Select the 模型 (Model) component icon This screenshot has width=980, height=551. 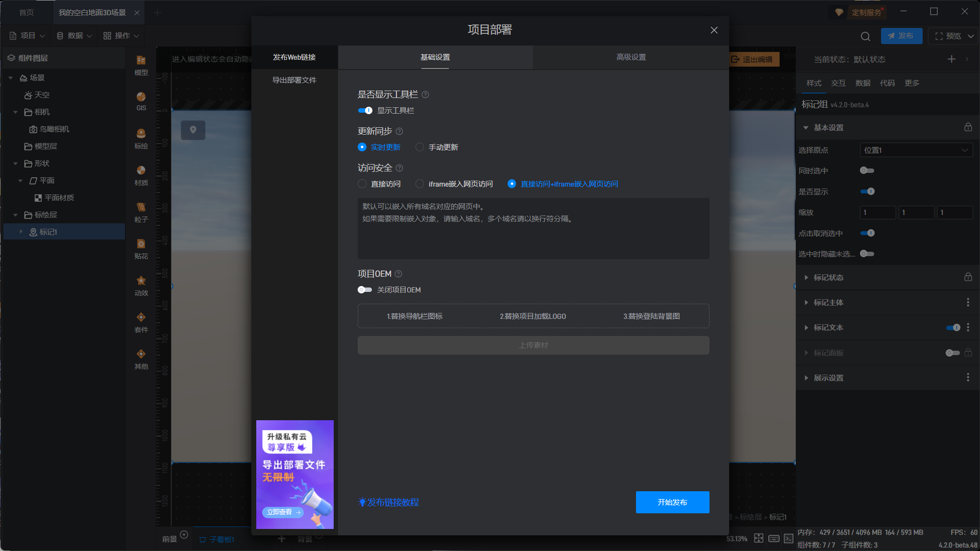click(141, 65)
